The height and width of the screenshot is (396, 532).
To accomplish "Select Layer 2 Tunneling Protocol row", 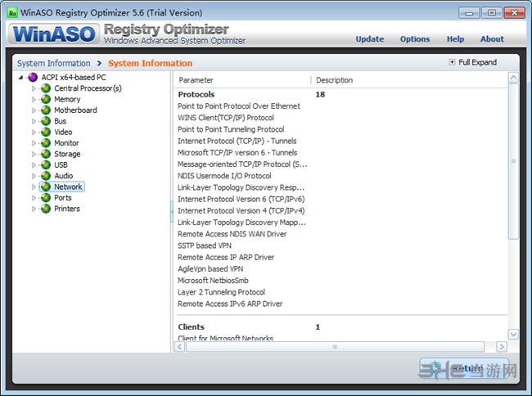I will point(341,292).
